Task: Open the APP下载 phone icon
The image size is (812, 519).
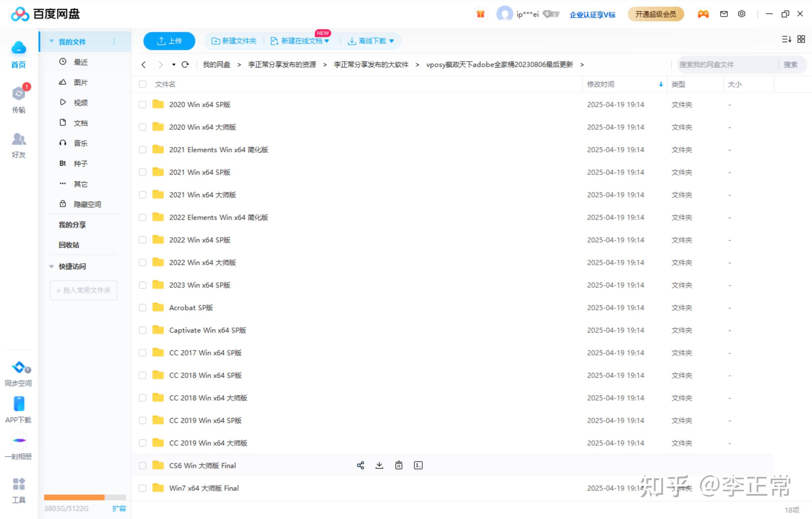Action: (19, 404)
